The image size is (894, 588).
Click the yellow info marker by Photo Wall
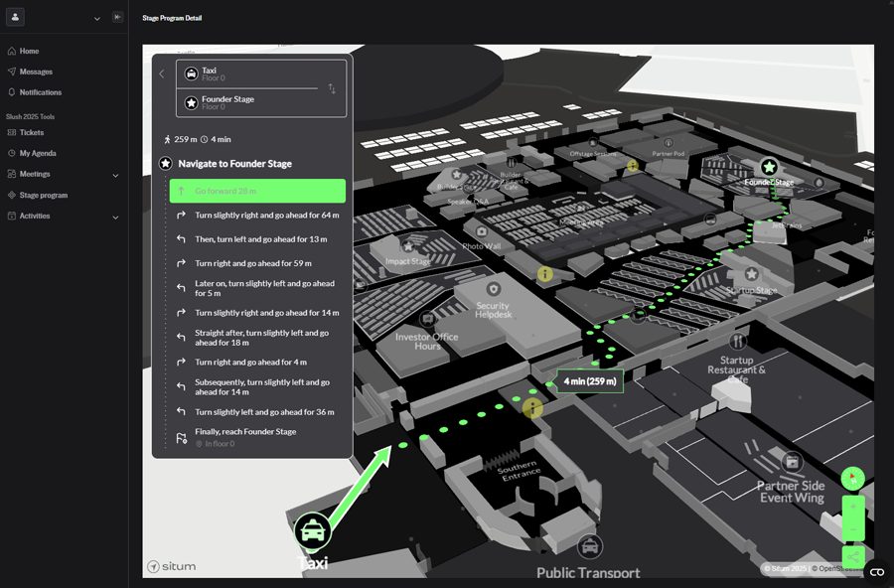(545, 274)
